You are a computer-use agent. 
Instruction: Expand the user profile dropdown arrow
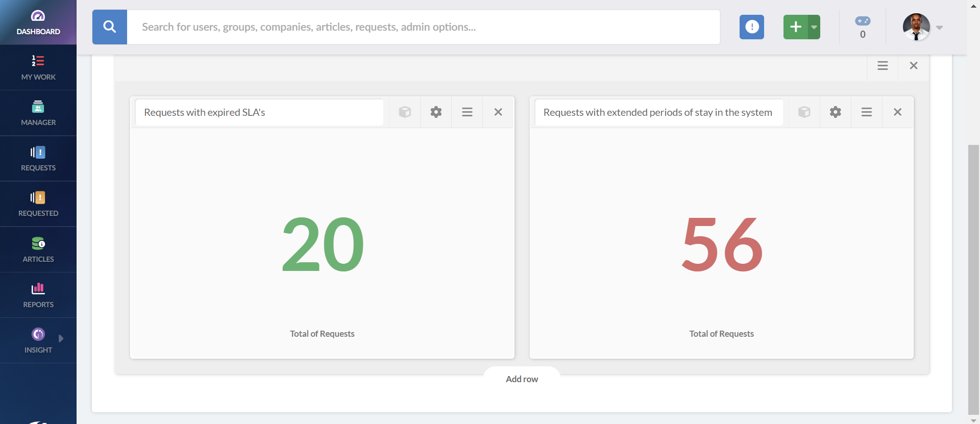pos(939,28)
